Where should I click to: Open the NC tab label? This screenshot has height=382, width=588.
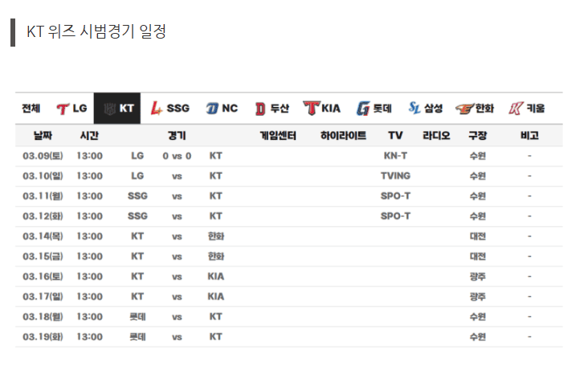[230, 109]
